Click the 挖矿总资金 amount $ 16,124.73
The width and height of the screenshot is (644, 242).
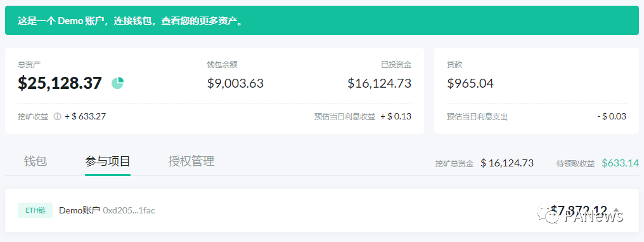pyautogui.click(x=507, y=163)
